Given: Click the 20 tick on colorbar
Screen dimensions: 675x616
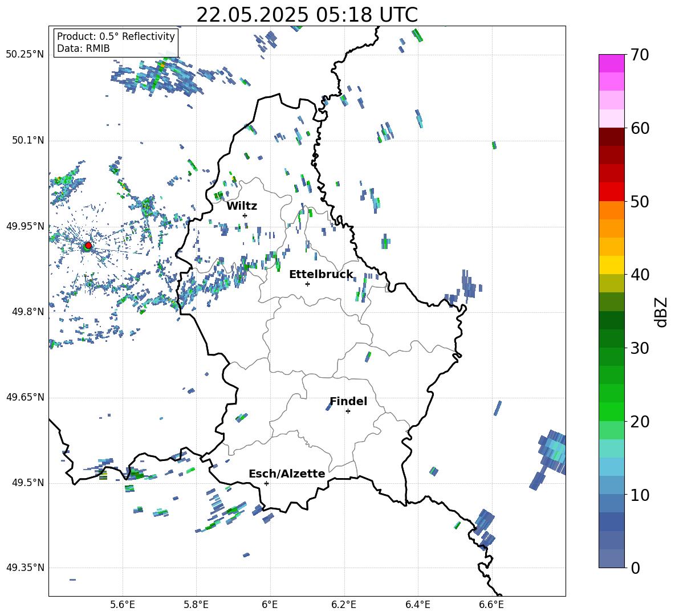Looking at the screenshot, I should [640, 421].
